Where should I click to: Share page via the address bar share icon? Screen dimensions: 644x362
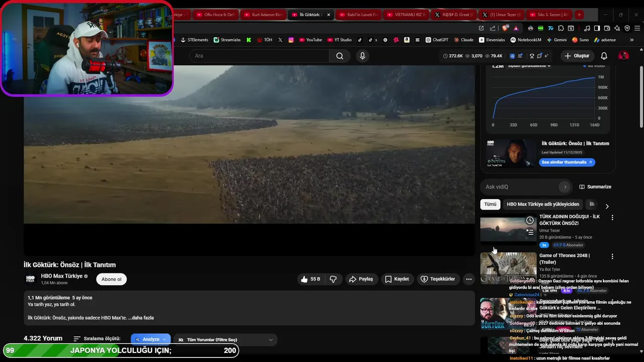pos(493,28)
